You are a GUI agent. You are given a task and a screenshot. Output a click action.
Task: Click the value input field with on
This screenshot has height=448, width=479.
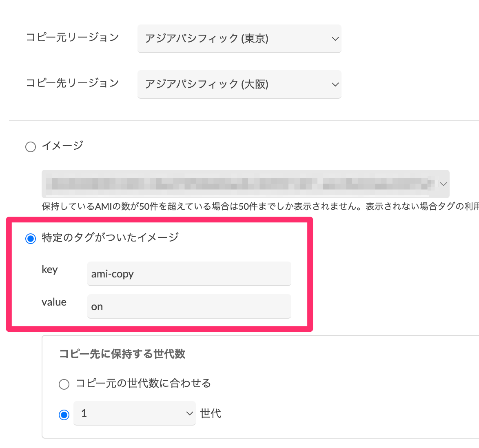(189, 306)
